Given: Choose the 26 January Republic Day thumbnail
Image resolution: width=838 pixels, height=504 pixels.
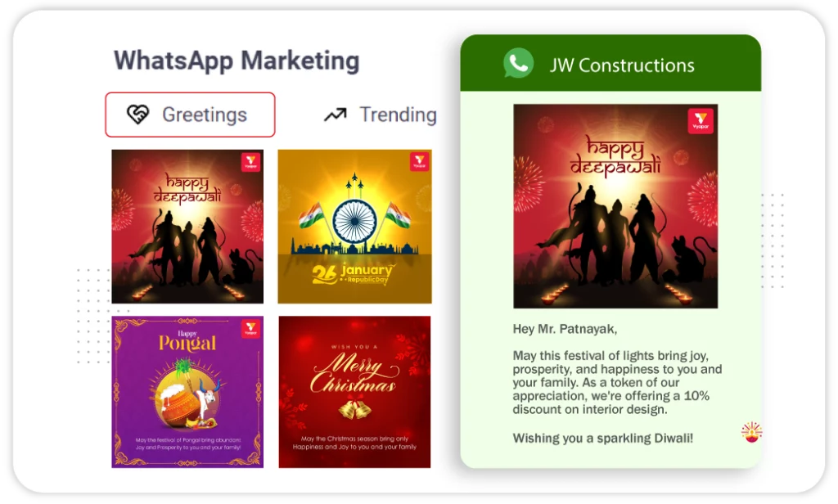Looking at the screenshot, I should 355,227.
